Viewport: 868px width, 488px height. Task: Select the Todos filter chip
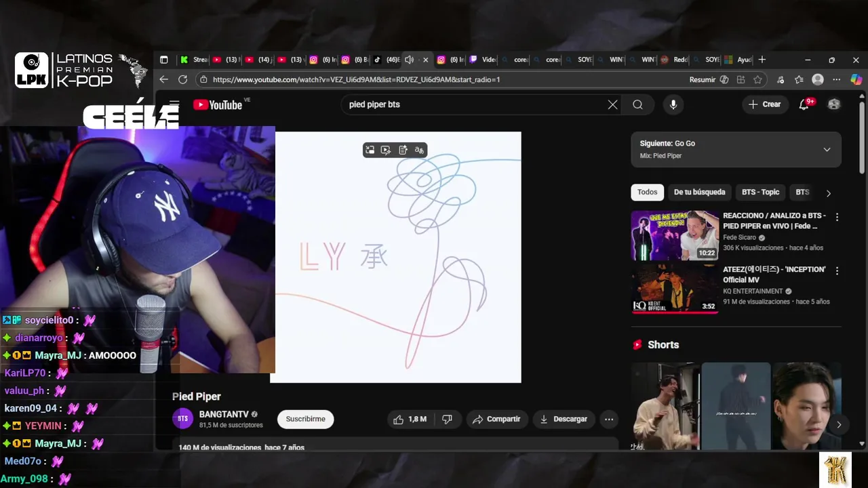647,192
